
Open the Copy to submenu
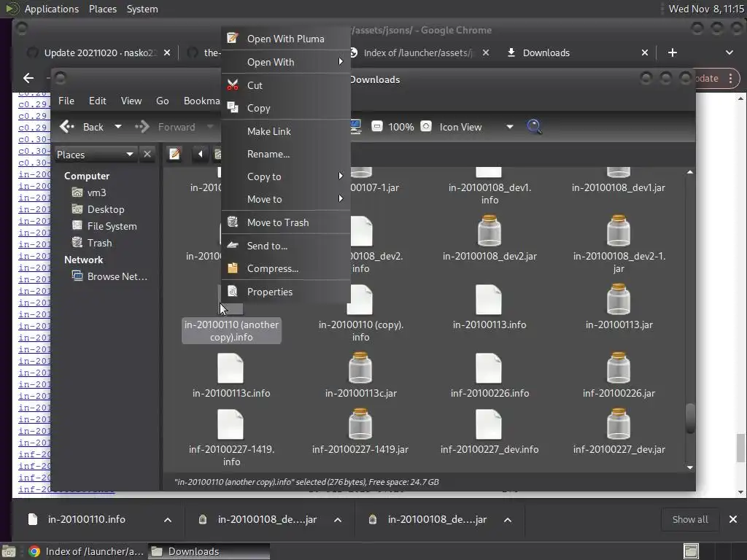click(286, 176)
